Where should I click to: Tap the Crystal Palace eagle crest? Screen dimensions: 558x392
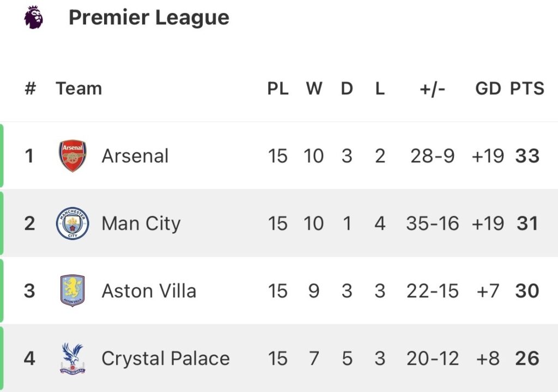coord(72,358)
